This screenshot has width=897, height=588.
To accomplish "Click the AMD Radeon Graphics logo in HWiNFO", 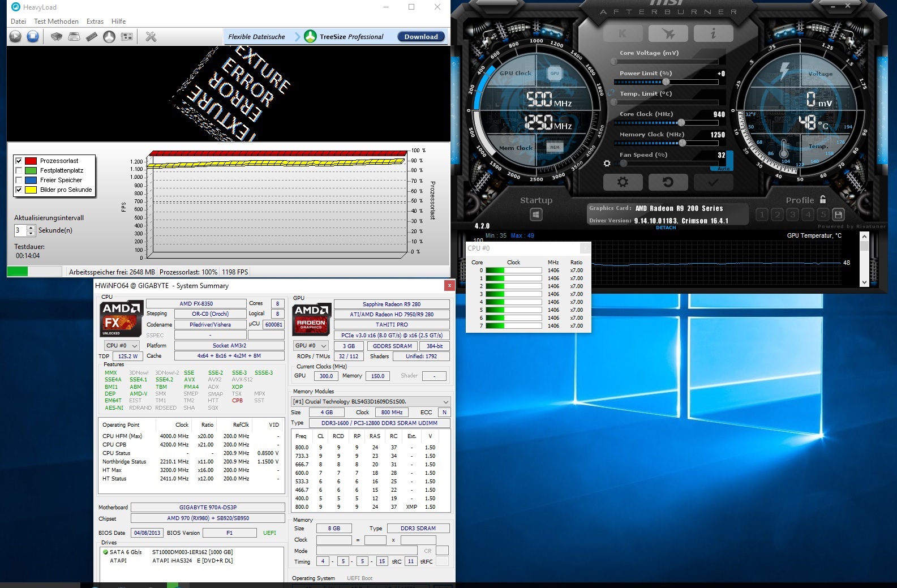I will click(311, 319).
